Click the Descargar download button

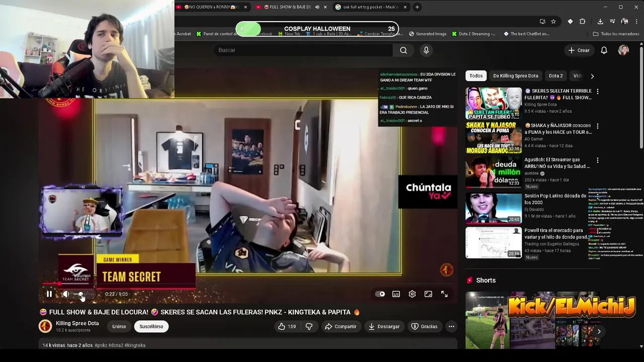click(x=384, y=326)
